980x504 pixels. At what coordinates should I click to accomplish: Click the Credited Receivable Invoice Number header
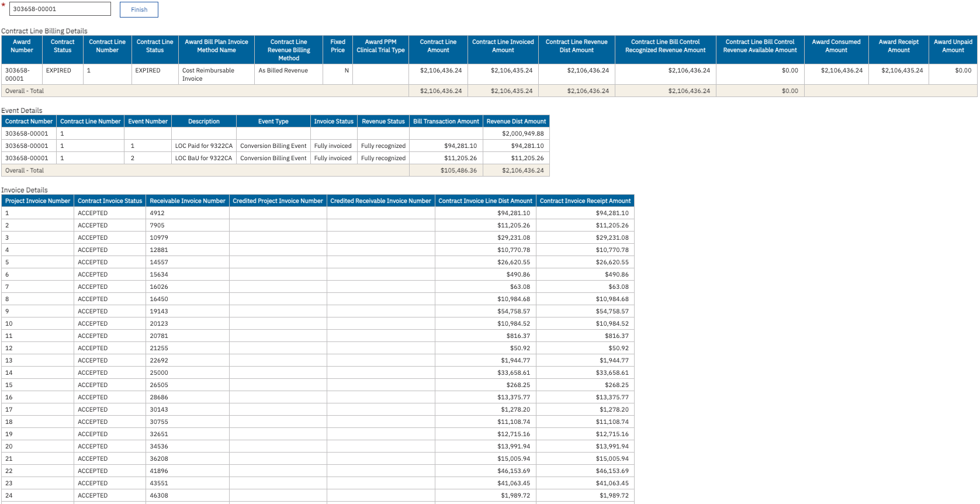[380, 201]
